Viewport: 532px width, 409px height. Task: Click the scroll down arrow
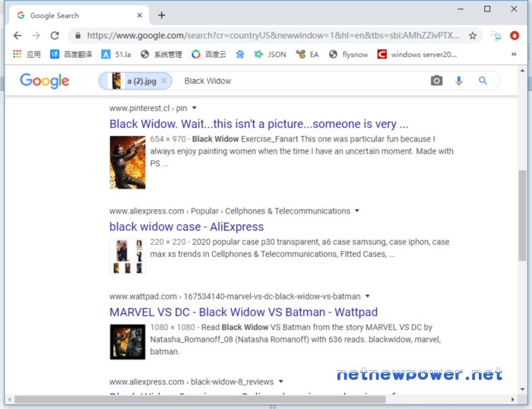click(x=522, y=389)
